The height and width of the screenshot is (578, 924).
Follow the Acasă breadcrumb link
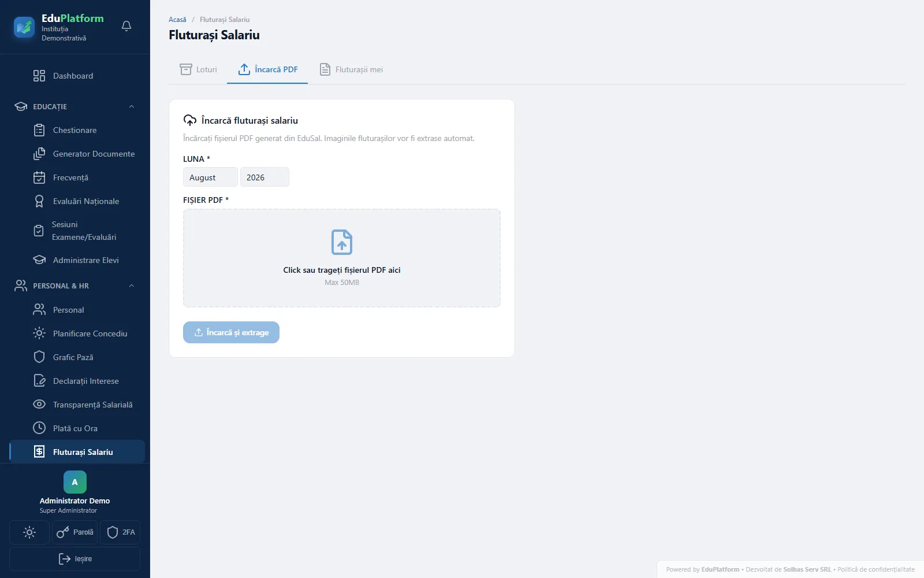pyautogui.click(x=177, y=20)
